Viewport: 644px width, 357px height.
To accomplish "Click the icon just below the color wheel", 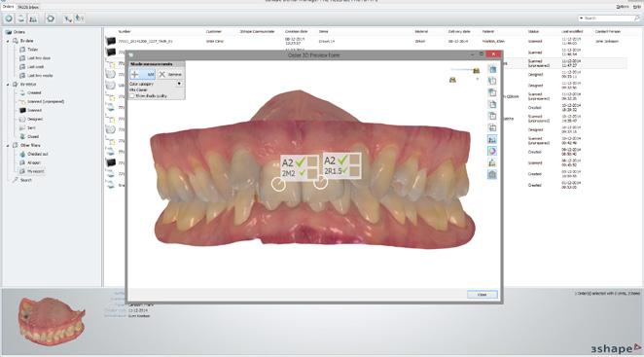I will tap(492, 163).
